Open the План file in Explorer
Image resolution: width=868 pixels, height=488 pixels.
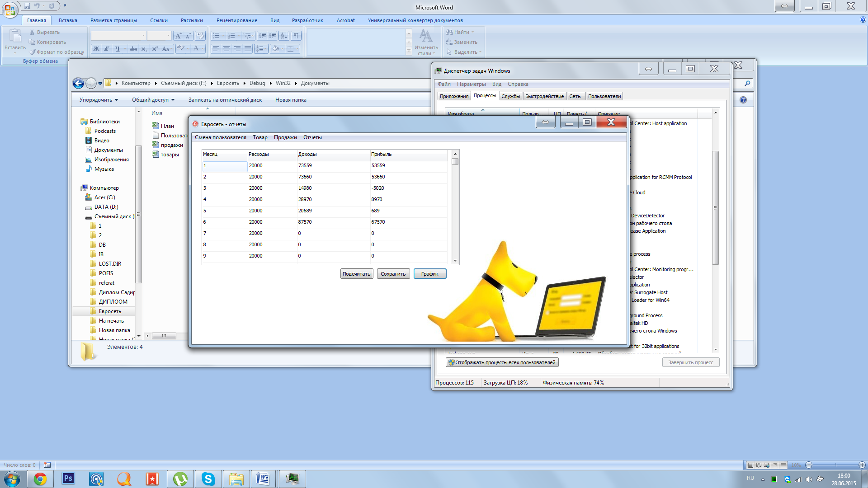coord(163,126)
